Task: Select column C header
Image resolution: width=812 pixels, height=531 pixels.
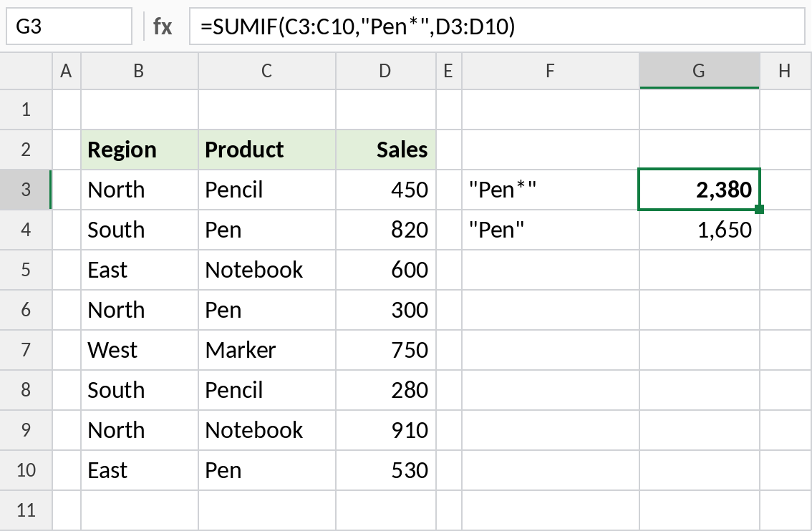Action: (266, 71)
